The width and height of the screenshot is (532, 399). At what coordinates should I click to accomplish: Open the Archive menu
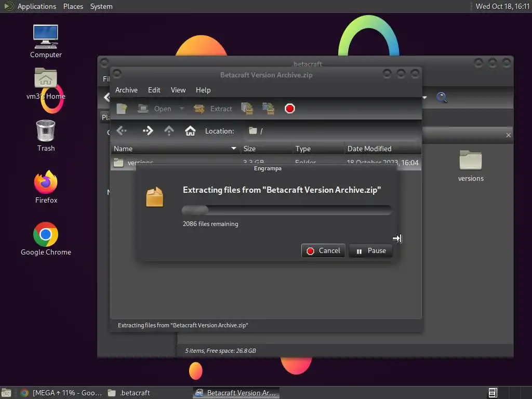tap(126, 90)
